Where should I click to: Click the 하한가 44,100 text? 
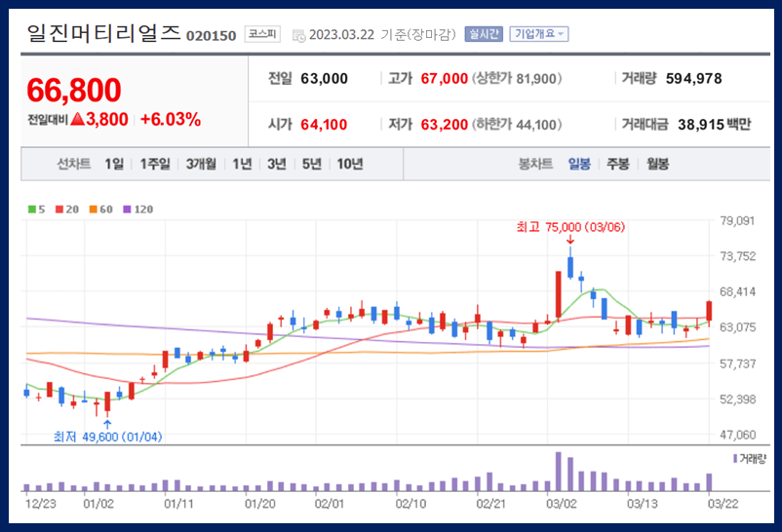[517, 124]
